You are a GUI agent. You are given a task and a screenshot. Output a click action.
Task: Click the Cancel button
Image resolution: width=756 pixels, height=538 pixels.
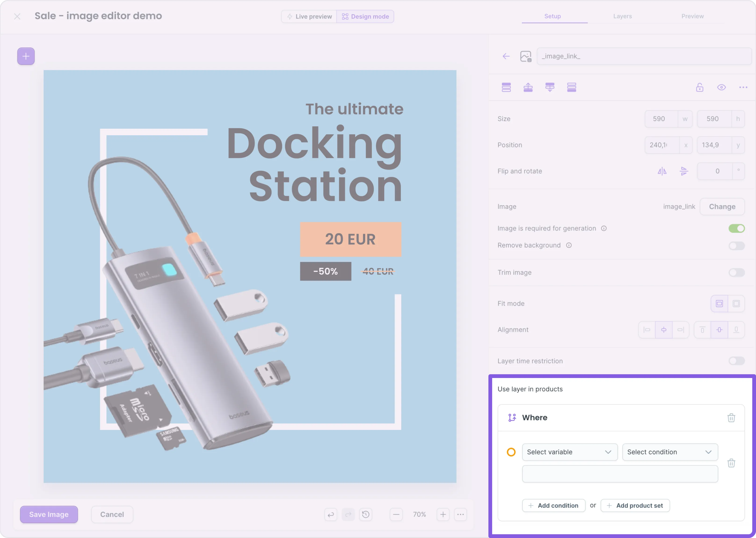pyautogui.click(x=112, y=515)
